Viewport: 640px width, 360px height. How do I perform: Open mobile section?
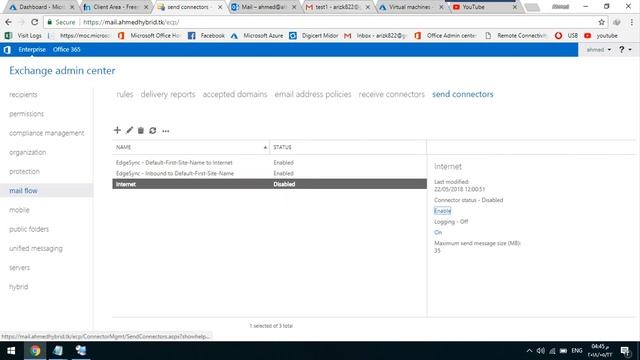tap(19, 210)
